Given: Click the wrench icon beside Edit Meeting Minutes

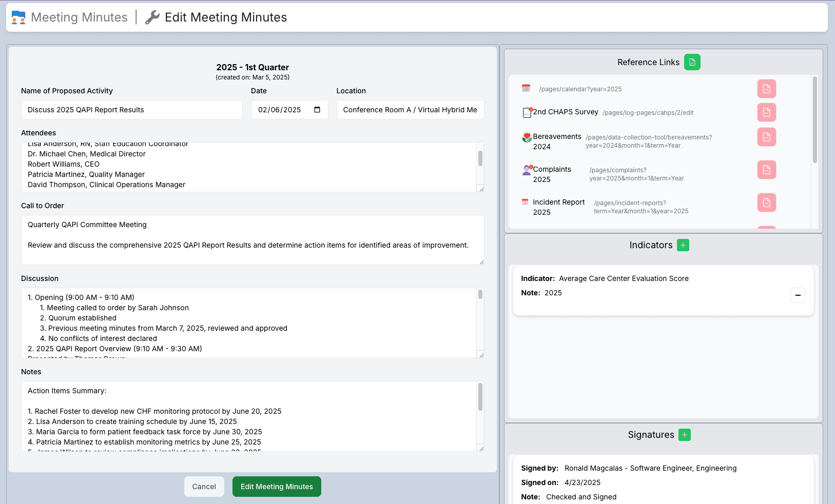Looking at the screenshot, I should pos(151,17).
